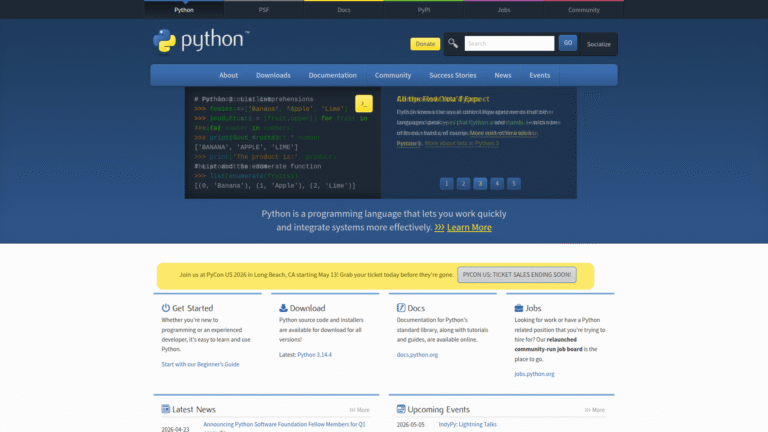Open the Docs top tab
This screenshot has width=768, height=432.
pos(344,10)
